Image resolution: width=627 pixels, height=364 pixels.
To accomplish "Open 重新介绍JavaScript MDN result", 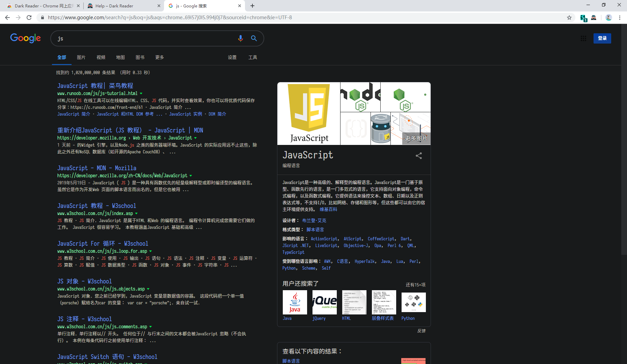I will point(130,130).
